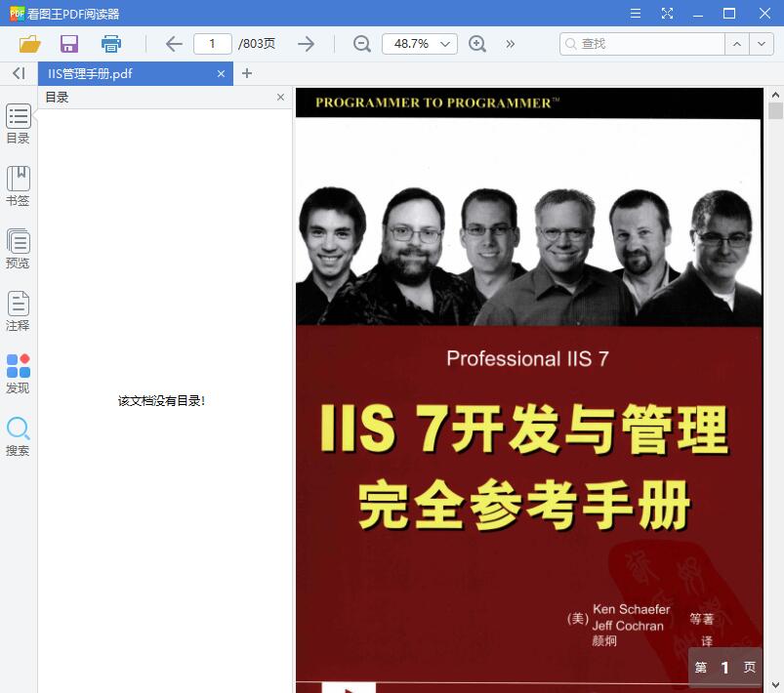
Task: Zoom in with the plus magnifier
Action: pyautogui.click(x=477, y=44)
